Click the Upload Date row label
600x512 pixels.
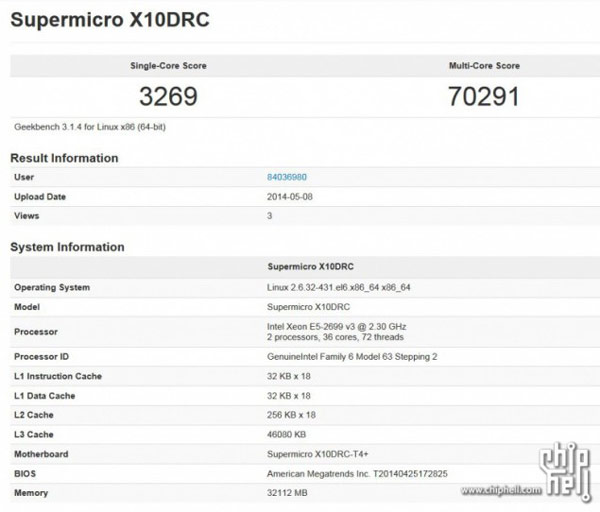point(40,197)
